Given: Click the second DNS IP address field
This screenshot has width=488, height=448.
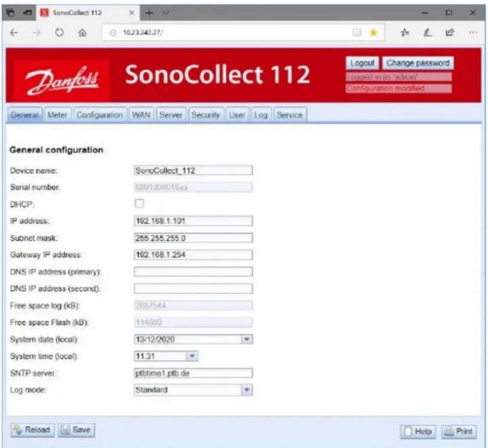Looking at the screenshot, I should pos(193,288).
